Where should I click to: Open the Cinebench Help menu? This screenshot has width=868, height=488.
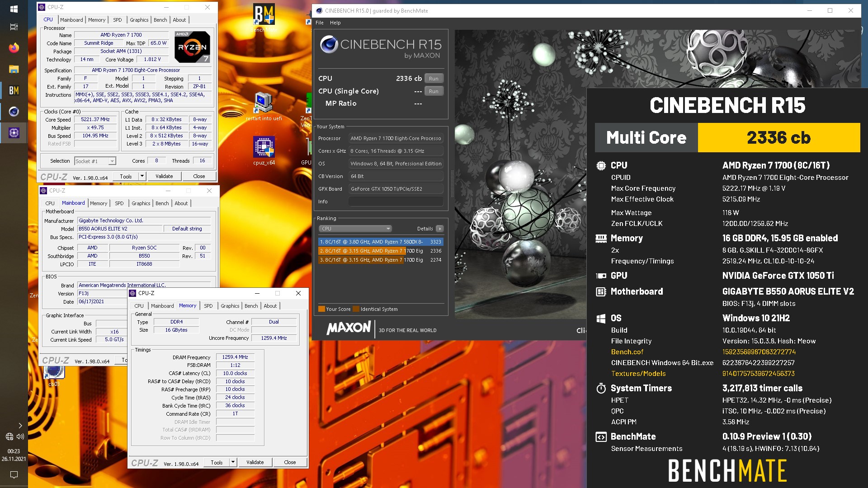coord(335,23)
